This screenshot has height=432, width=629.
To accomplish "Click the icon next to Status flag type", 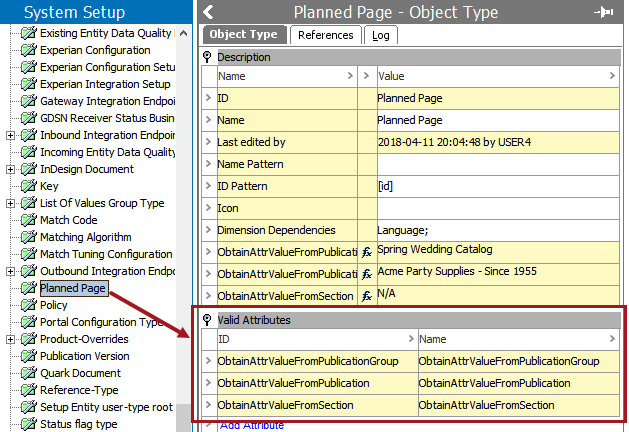I will [29, 424].
